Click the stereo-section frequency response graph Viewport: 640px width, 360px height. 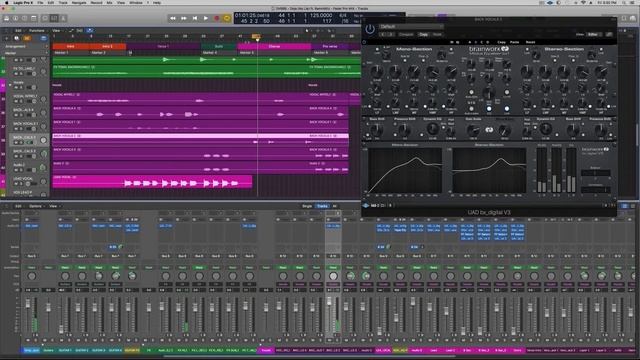489,170
